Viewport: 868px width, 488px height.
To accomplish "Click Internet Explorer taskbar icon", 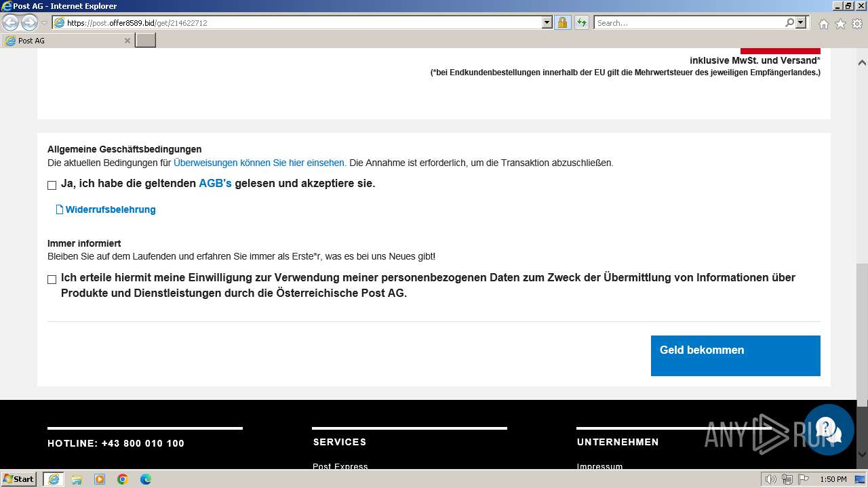I will point(54,479).
